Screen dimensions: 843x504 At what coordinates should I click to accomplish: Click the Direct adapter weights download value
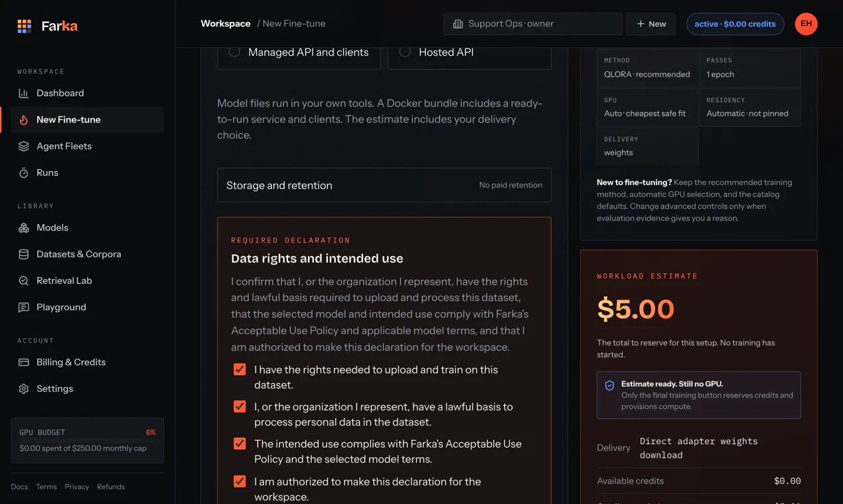[x=699, y=448]
